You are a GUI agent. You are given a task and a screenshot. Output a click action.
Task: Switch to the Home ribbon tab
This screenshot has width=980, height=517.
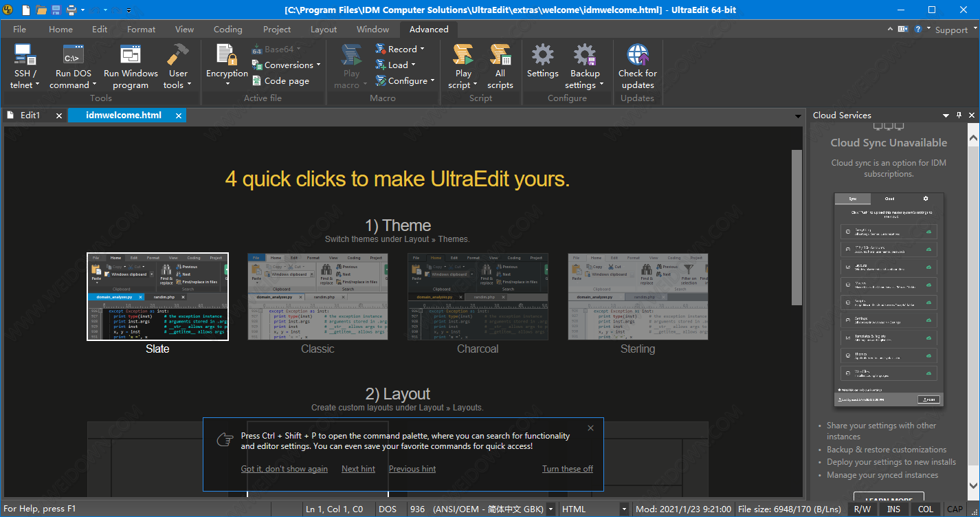point(60,30)
